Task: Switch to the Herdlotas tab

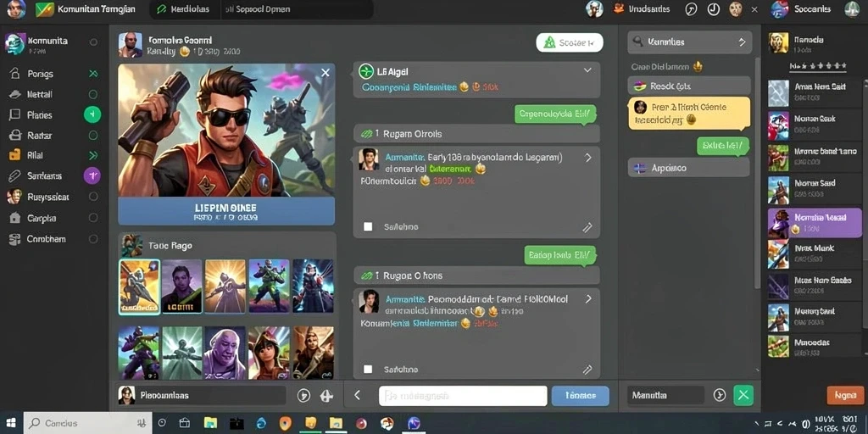Action: pyautogui.click(x=185, y=9)
